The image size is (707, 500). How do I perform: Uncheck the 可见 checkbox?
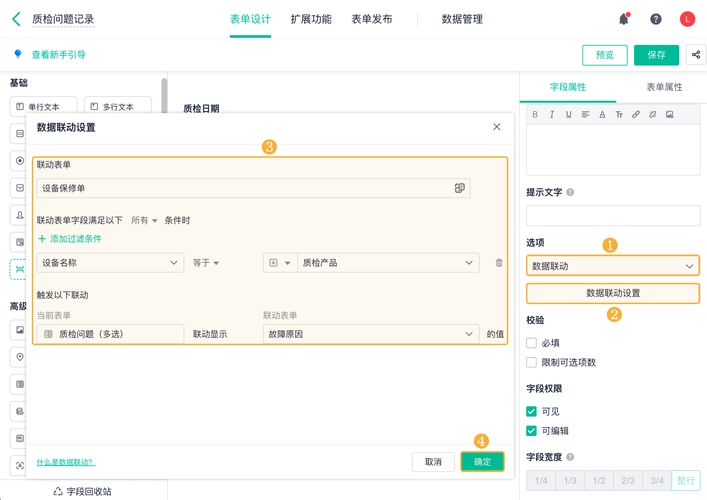(x=531, y=411)
